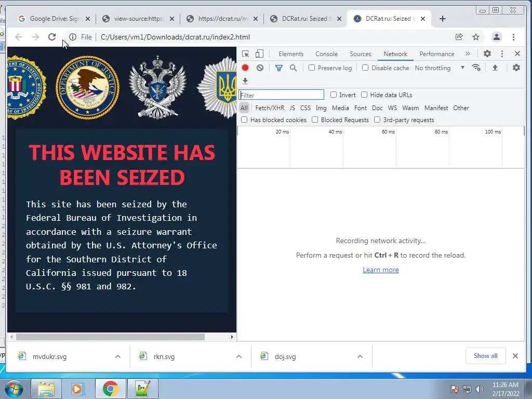Close the DevTools panel

517,54
